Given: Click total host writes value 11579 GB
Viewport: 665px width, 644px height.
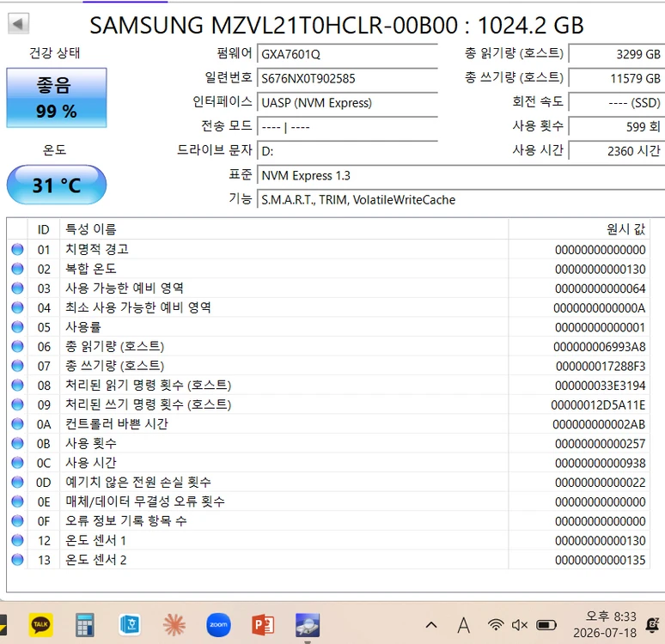Looking at the screenshot, I should pyautogui.click(x=617, y=78).
